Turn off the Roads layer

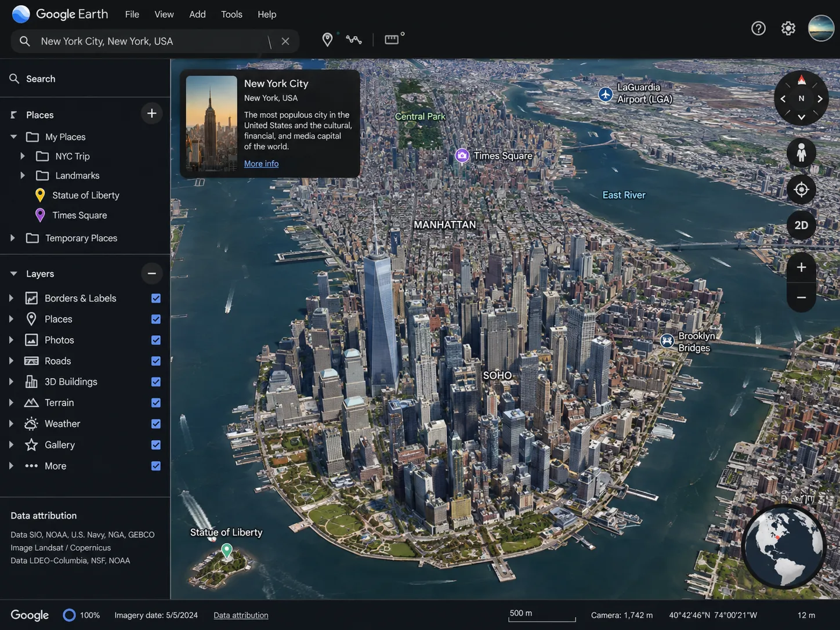coord(156,361)
